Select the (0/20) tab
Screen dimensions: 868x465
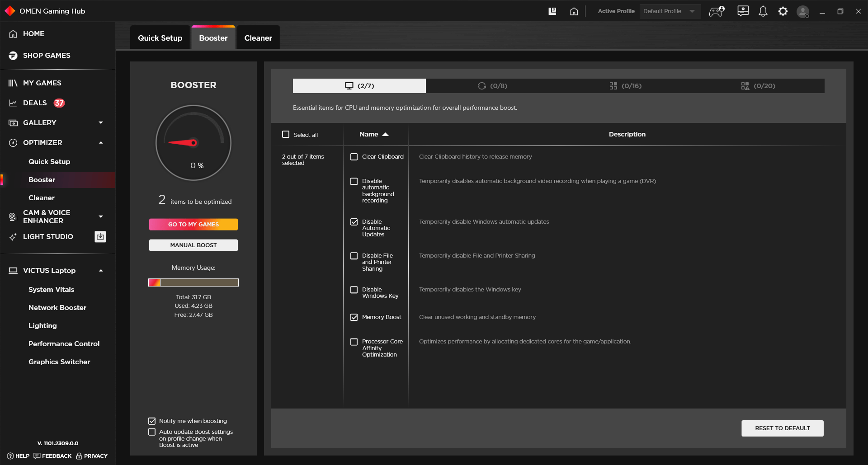[758, 86]
